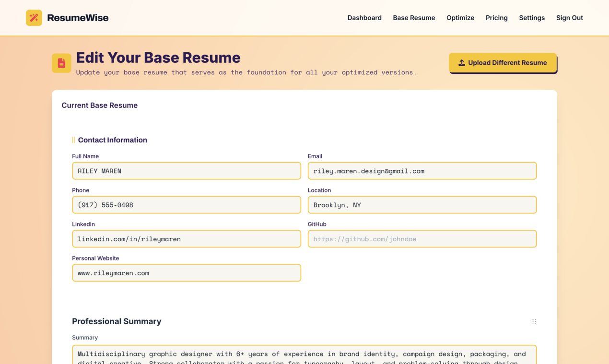
Task: Click the ResumeWise magic wand logo icon
Action: click(34, 18)
